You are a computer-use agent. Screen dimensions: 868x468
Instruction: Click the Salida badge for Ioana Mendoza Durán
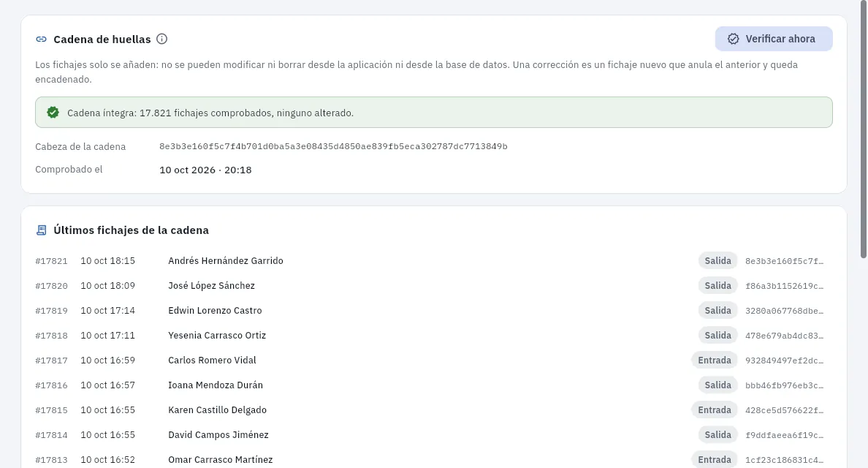[x=717, y=385]
